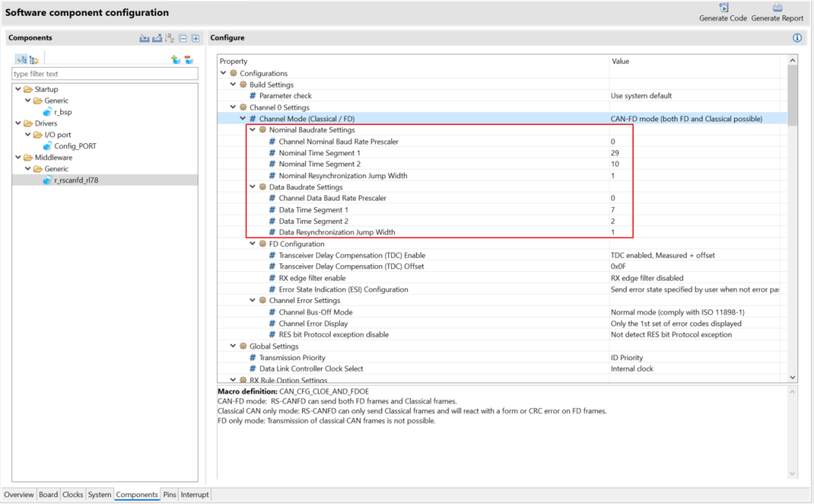Collapse the Channel Error Settings arrow
This screenshot has height=504, width=814.
coord(252,301)
